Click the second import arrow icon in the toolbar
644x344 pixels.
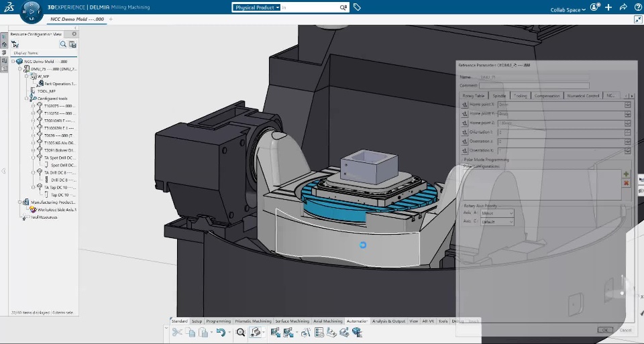tap(288, 332)
